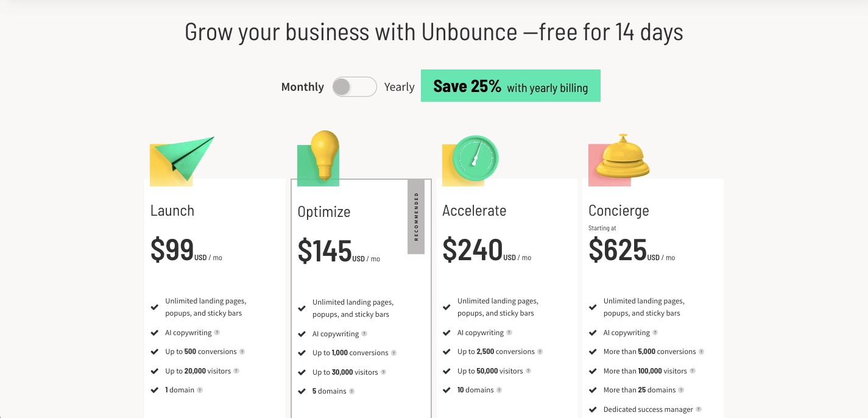Click help icon beside 1 domain
Image resolution: width=868 pixels, height=418 pixels.
pyautogui.click(x=200, y=390)
